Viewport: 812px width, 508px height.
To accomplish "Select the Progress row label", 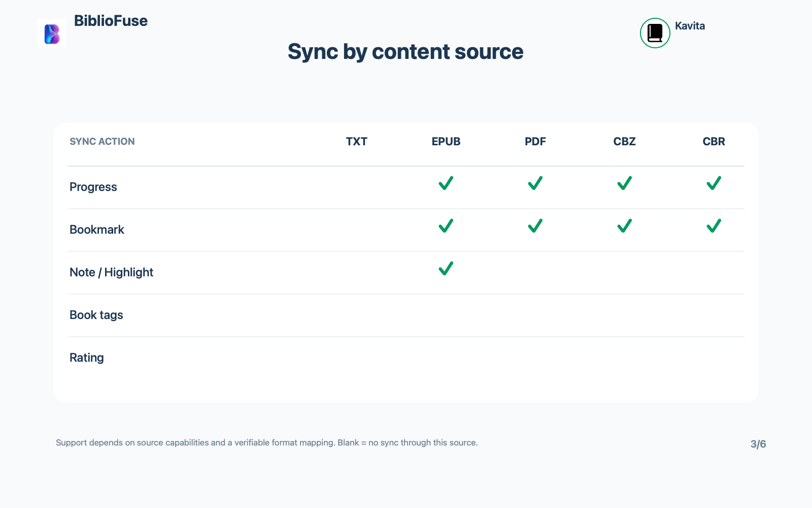I will [x=93, y=187].
